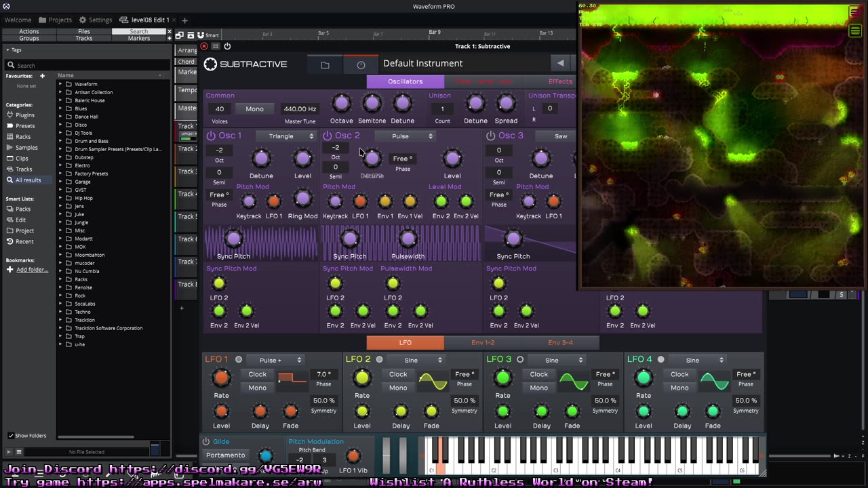
Task: Toggle the LFO 3 indicator dot
Action: click(520, 359)
